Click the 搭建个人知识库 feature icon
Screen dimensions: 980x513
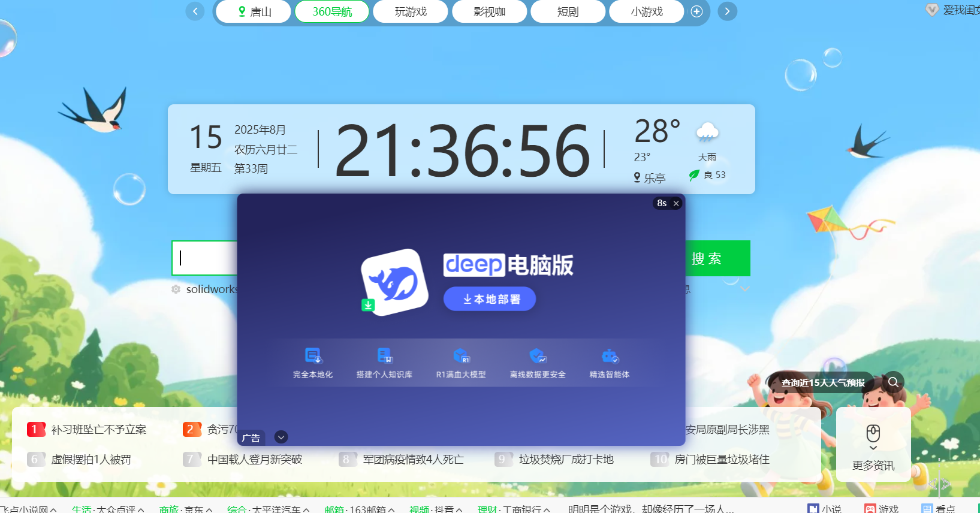tap(384, 356)
